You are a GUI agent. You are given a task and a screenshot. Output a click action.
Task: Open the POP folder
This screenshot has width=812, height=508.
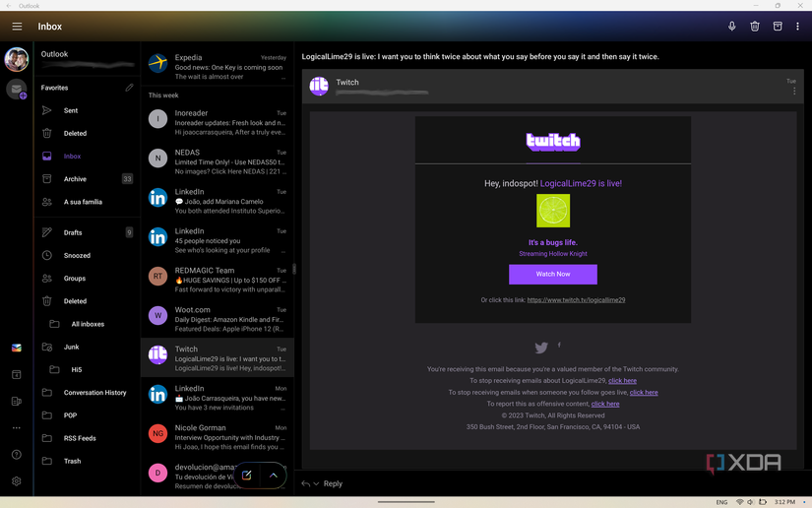(x=88, y=414)
